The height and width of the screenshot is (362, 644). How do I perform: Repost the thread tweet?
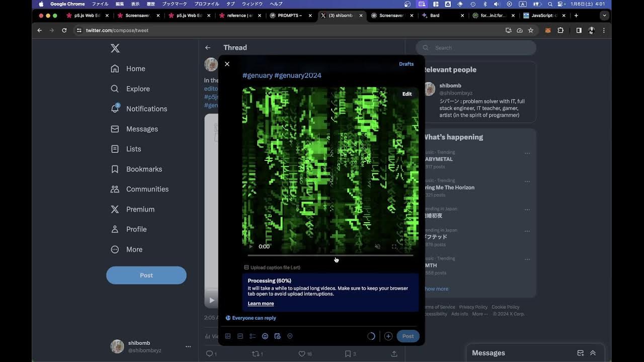257,354
